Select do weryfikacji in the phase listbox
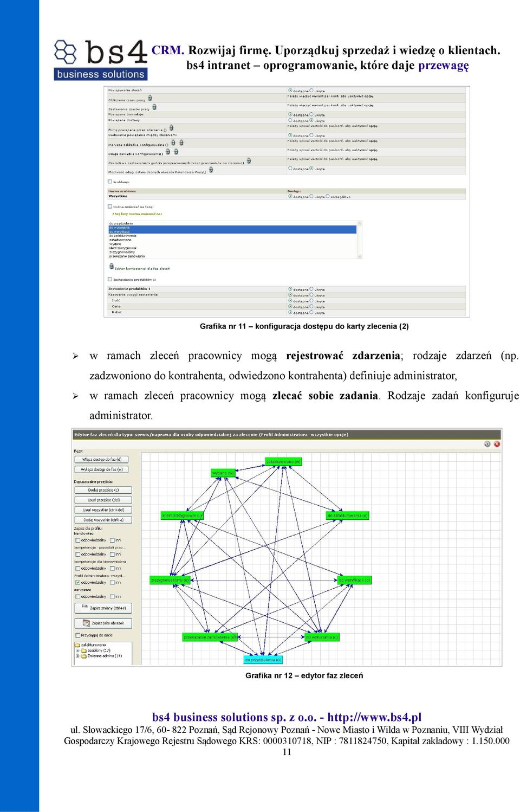 click(x=232, y=231)
